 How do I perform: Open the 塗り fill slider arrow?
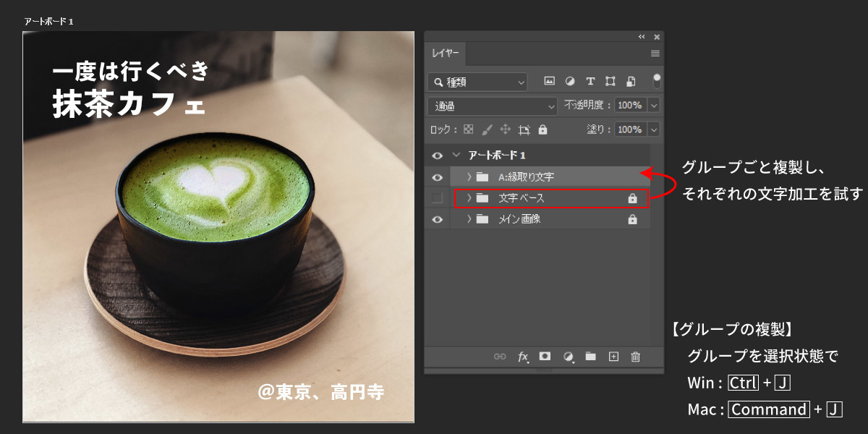click(x=655, y=129)
